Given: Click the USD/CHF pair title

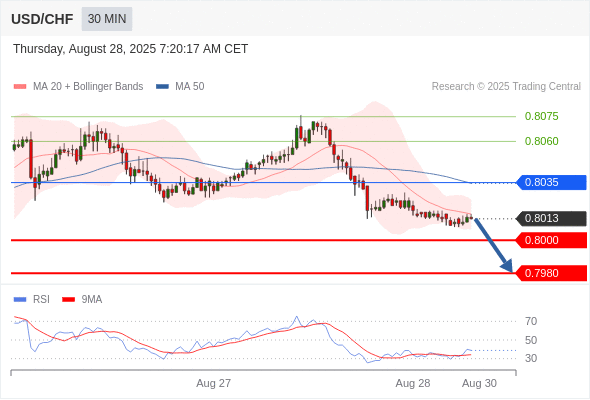Looking at the screenshot, I should [42, 19].
